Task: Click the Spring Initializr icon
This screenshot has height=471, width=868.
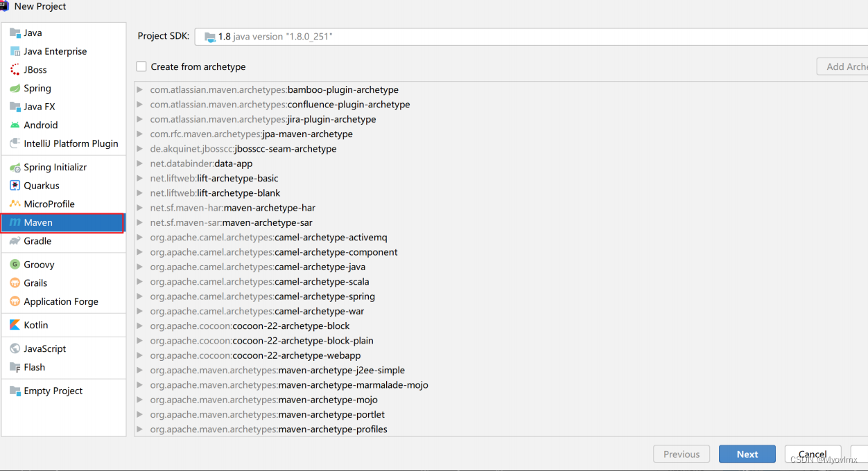Action: (x=15, y=167)
